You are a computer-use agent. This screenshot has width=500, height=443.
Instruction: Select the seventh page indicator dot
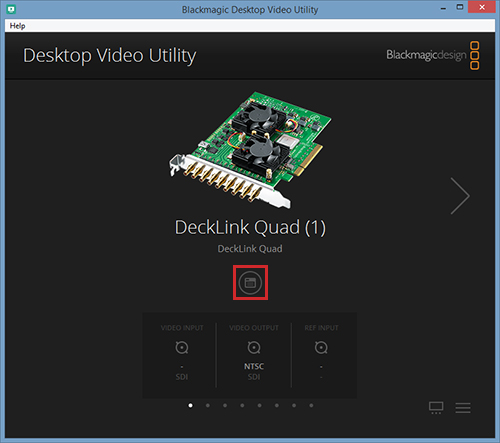pyautogui.click(x=294, y=405)
